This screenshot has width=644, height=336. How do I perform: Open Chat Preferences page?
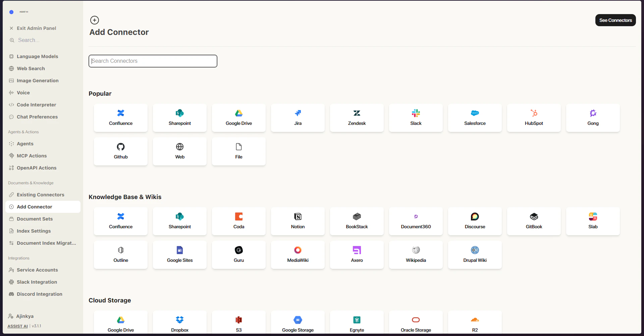tap(43, 117)
